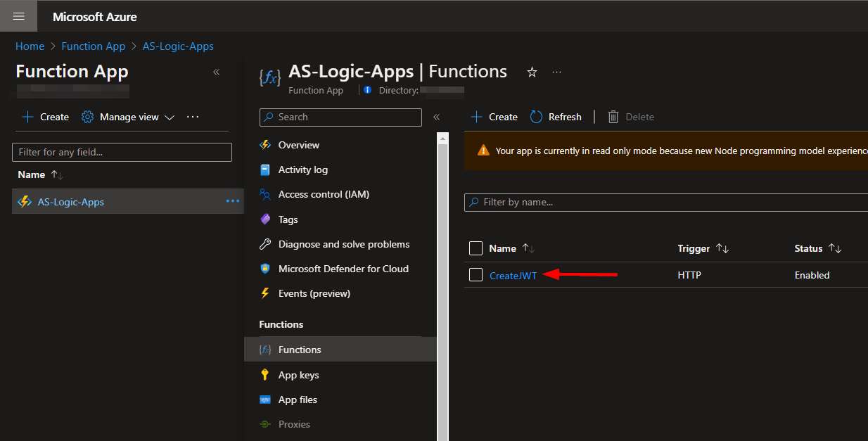Select Functions in the navigation menu
This screenshot has width=868, height=441.
pyautogui.click(x=340, y=350)
